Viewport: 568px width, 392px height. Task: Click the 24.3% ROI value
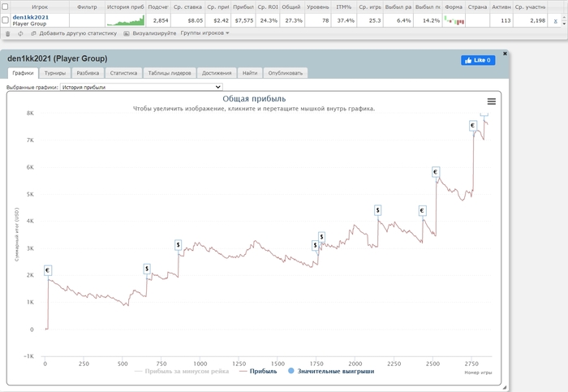[269, 20]
